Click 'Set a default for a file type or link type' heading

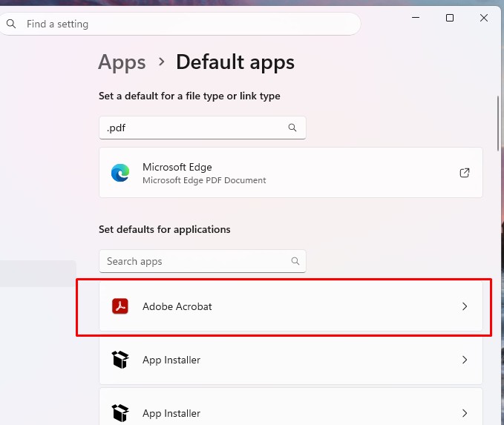(x=189, y=96)
